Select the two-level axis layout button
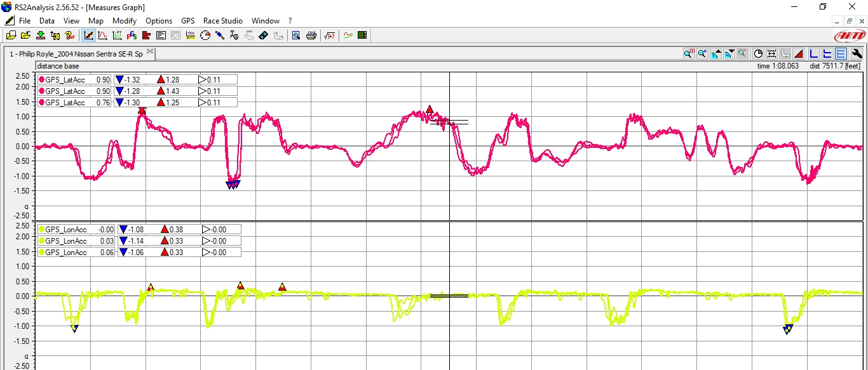This screenshot has height=370, width=868. pyautogui.click(x=827, y=53)
